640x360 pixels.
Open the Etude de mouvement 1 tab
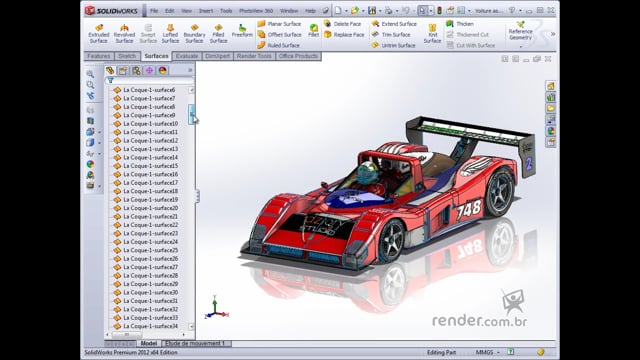(x=195, y=343)
